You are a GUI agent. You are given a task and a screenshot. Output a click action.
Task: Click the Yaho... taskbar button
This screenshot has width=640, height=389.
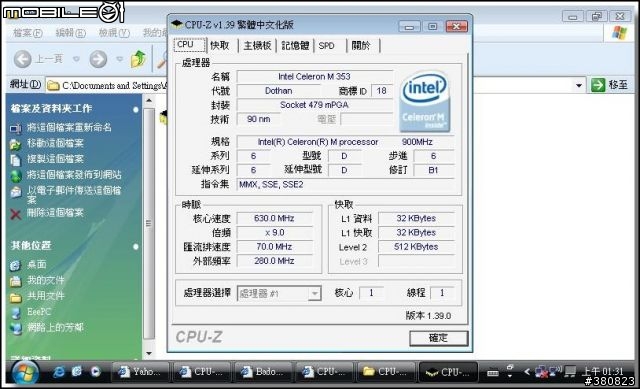[140, 372]
